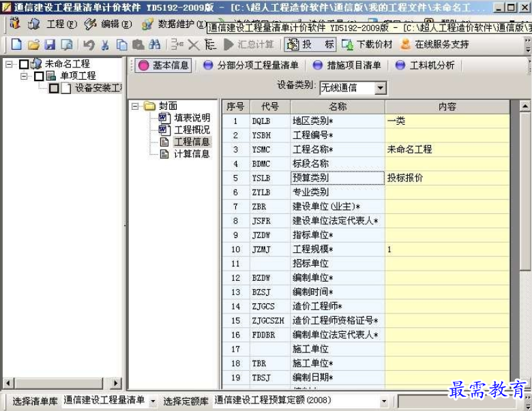Click the New file icon in toolbar
532x411 pixels.
point(16,45)
